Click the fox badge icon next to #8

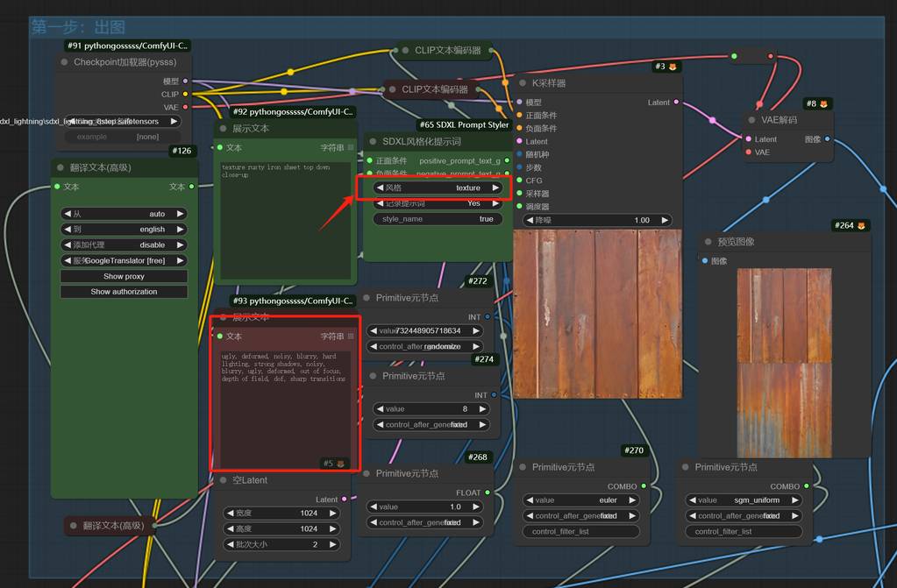[824, 103]
